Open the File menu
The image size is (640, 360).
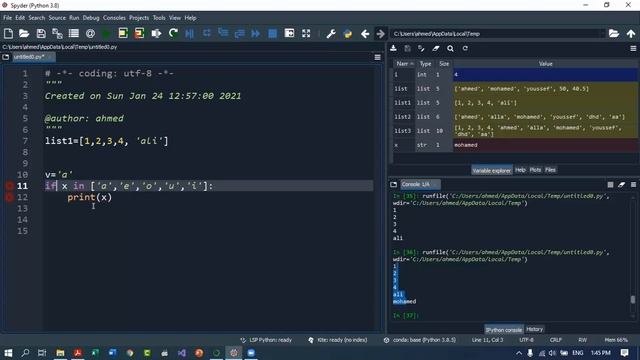pos(7,18)
